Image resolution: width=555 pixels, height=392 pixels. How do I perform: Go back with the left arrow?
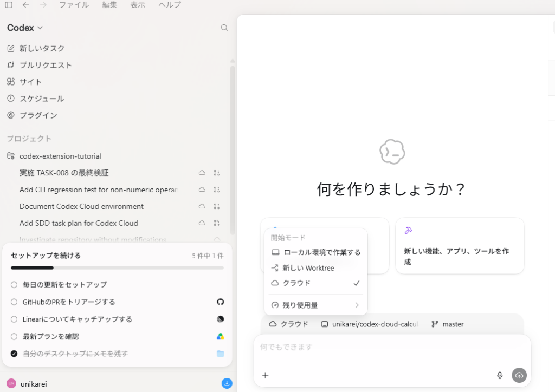25,4
